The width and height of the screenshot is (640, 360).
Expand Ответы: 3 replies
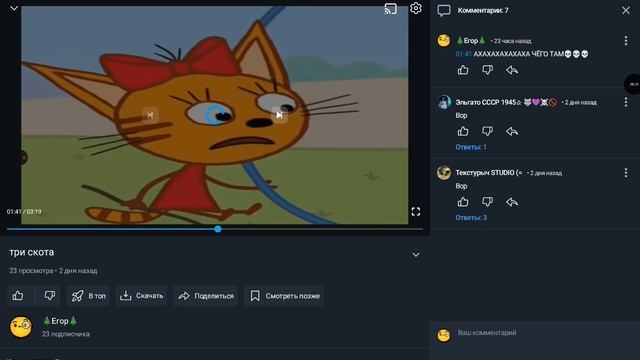point(471,218)
